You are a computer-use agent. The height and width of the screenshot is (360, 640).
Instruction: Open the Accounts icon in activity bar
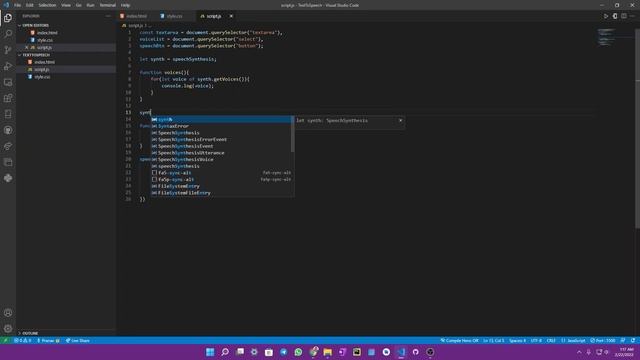coord(8,313)
